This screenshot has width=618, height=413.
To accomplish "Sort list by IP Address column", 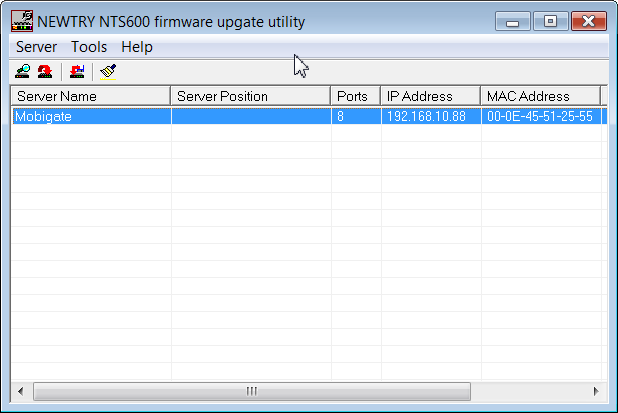I will [430, 96].
